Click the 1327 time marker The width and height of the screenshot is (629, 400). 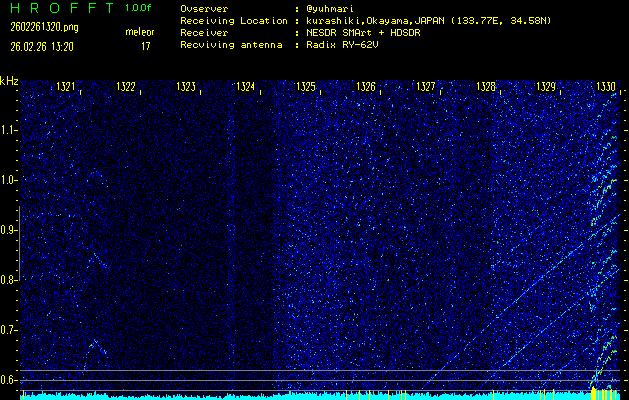[426, 87]
